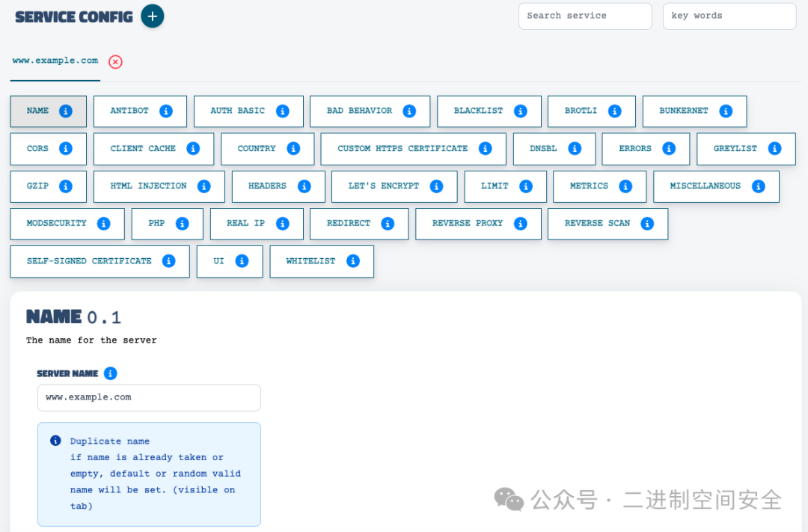Viewport: 808px width, 532px height.
Task: Focus the key words filter field
Action: pos(729,16)
